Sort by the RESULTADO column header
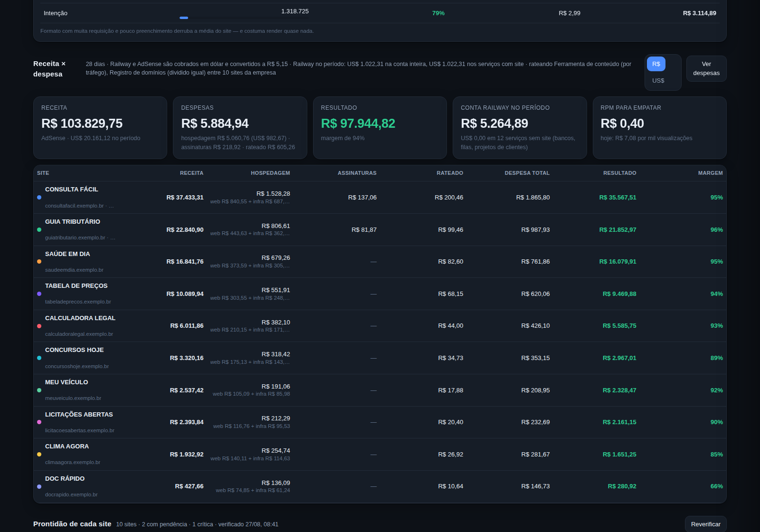The width and height of the screenshot is (760, 532). click(619, 173)
